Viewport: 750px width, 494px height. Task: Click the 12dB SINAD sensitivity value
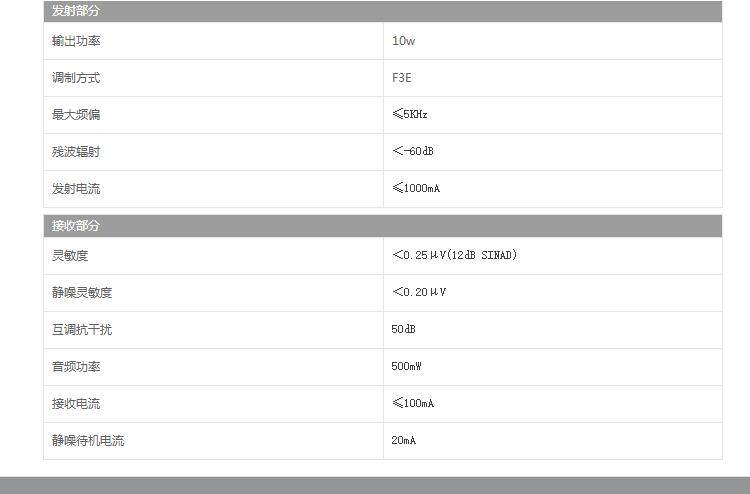point(454,256)
